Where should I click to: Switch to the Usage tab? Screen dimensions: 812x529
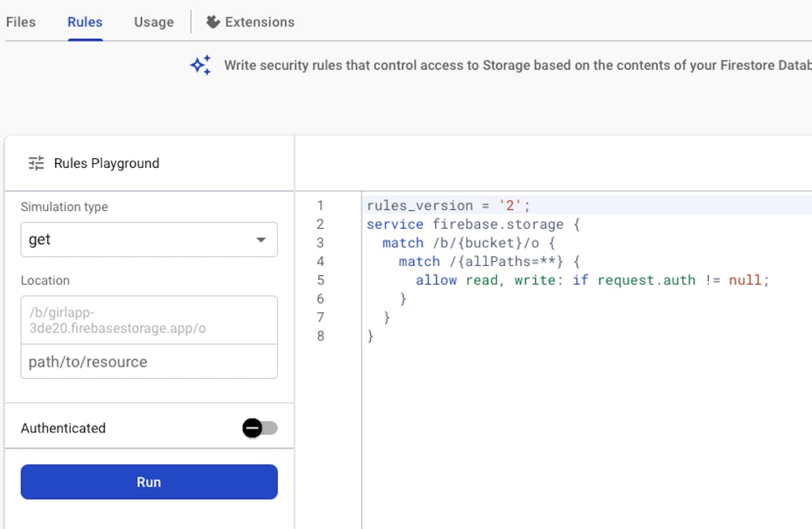click(x=153, y=22)
